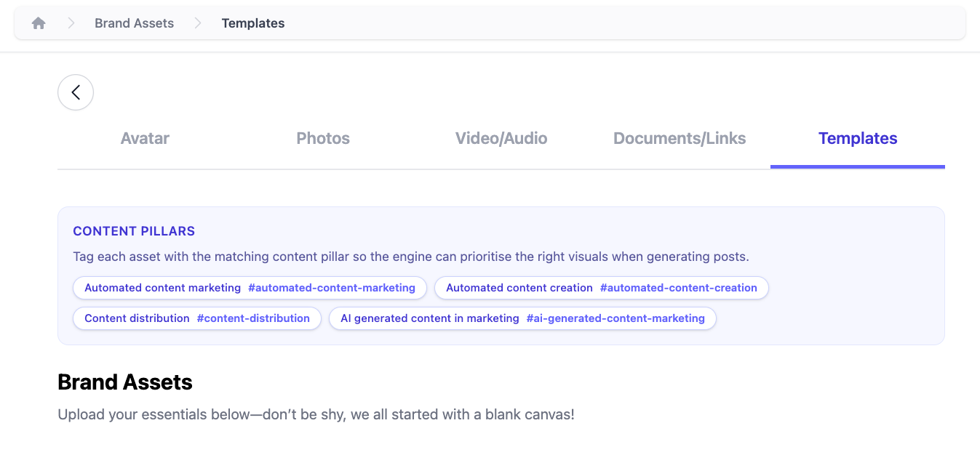Pick the Content distribution pillar chip
Screen dimensions: 980x455
click(196, 318)
